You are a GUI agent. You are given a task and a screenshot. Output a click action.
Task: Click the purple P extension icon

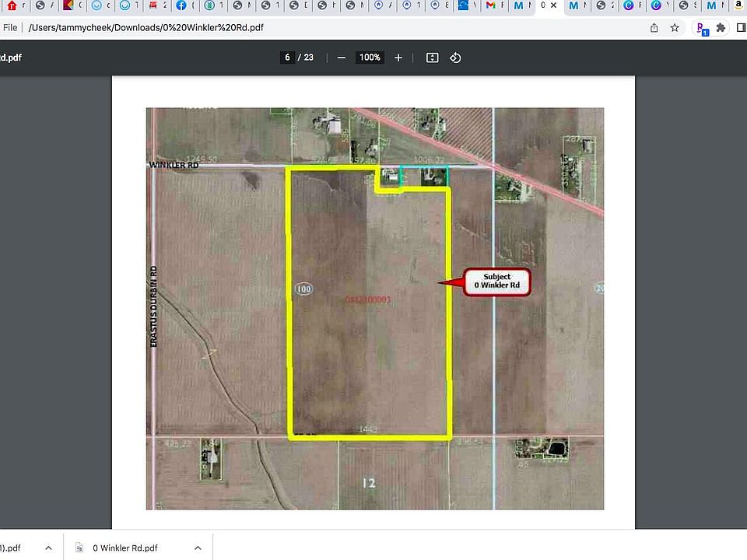pos(702,29)
